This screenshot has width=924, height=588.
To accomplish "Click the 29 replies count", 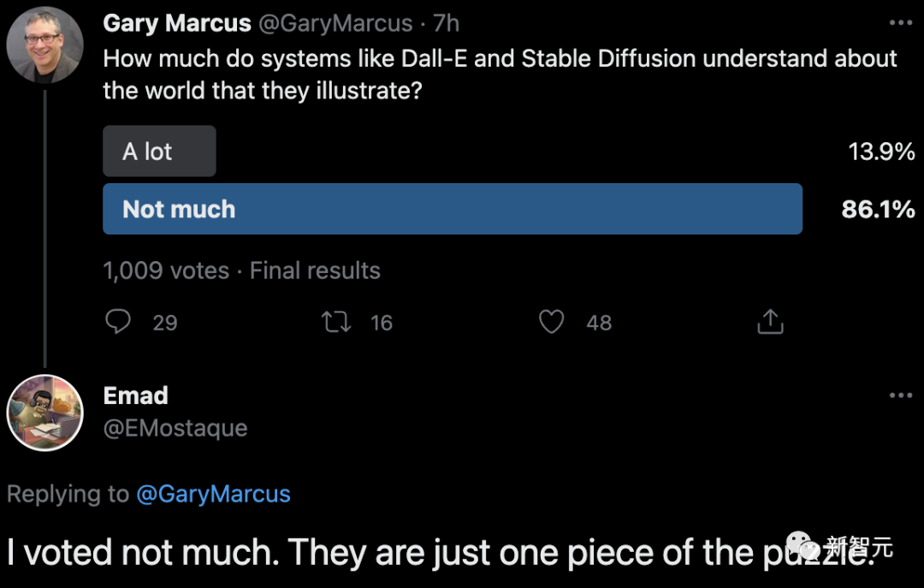I will pyautogui.click(x=165, y=323).
